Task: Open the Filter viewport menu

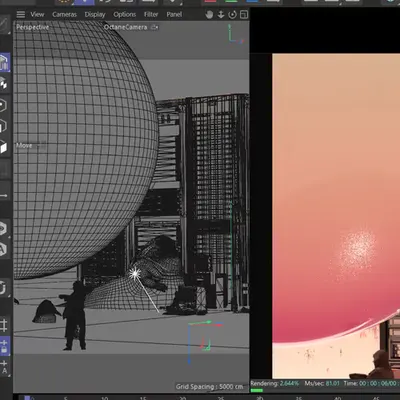Action: [x=151, y=15]
